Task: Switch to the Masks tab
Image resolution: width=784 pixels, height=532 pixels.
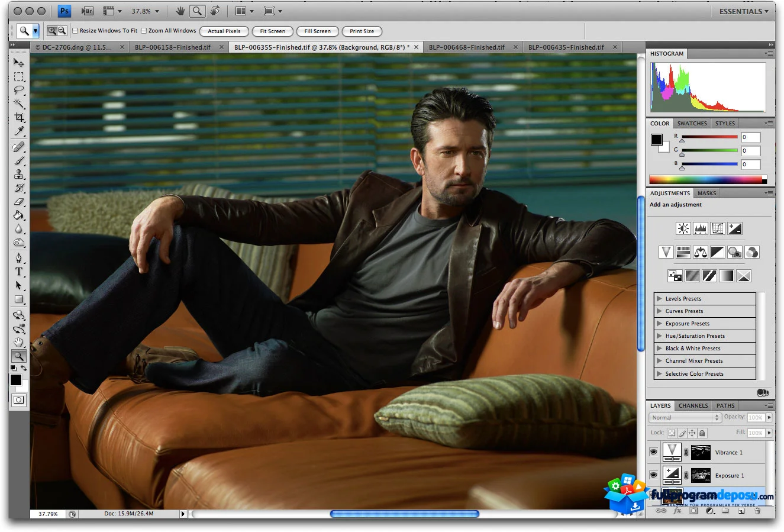Action: point(706,193)
